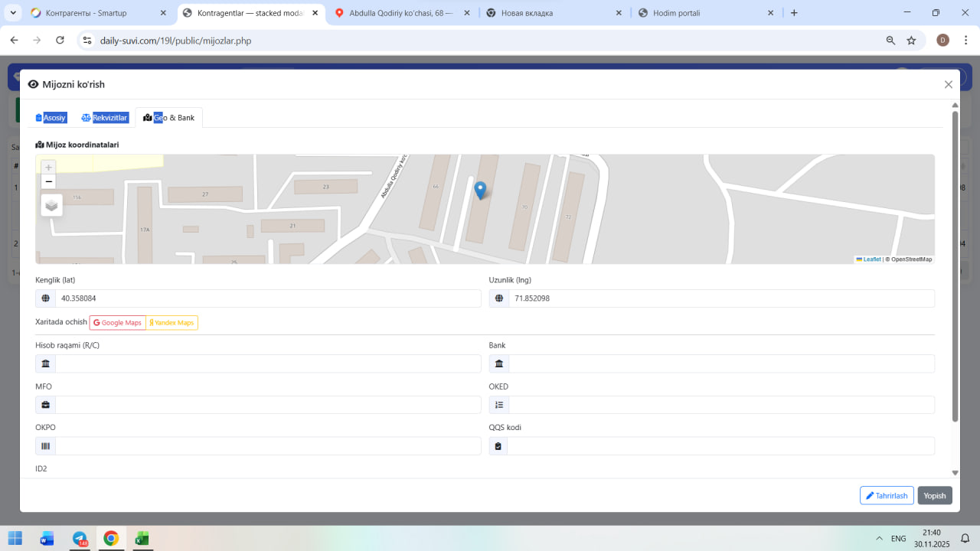This screenshot has height=551, width=980.
Task: Switch to the Asosiy tab
Action: click(x=51, y=118)
